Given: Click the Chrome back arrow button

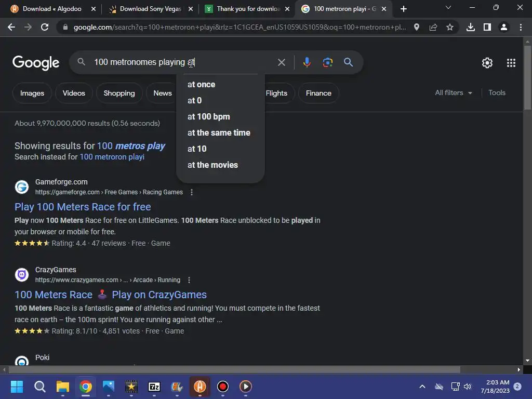Looking at the screenshot, I should point(11,27).
